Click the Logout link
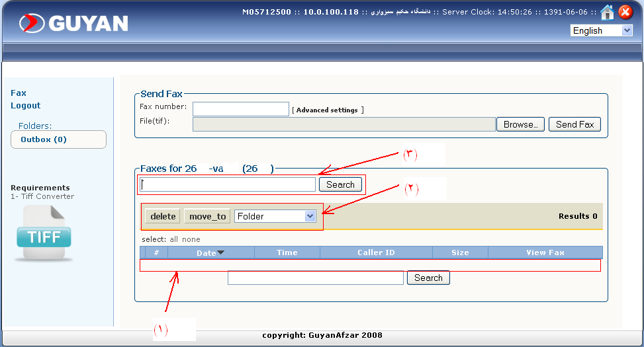The width and height of the screenshot is (644, 347). pos(25,105)
